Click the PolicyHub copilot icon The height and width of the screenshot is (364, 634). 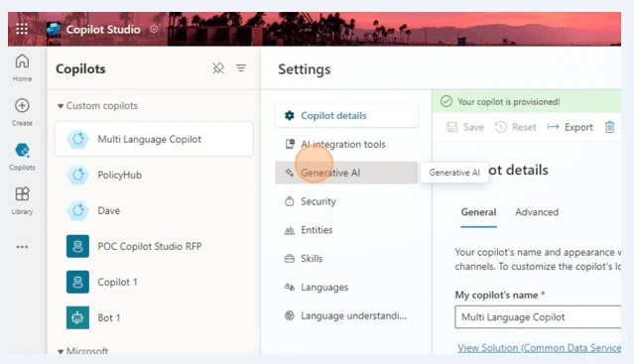pyautogui.click(x=77, y=175)
